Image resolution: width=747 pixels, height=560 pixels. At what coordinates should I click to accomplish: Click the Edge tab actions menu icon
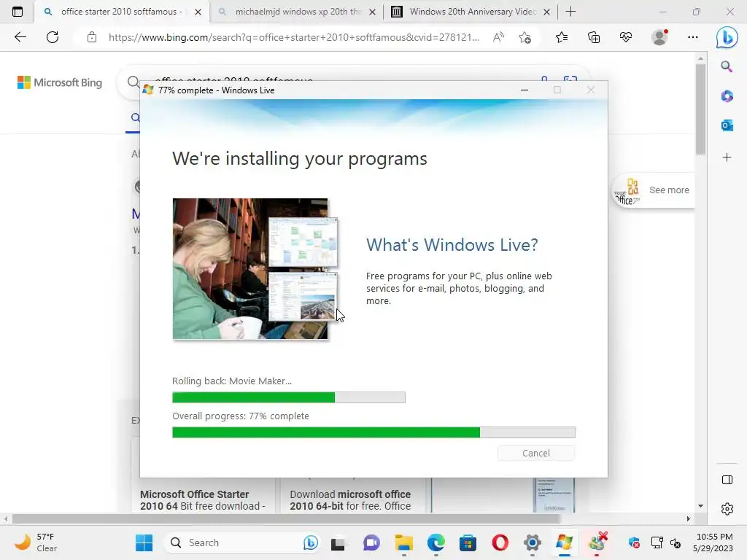pos(18,12)
